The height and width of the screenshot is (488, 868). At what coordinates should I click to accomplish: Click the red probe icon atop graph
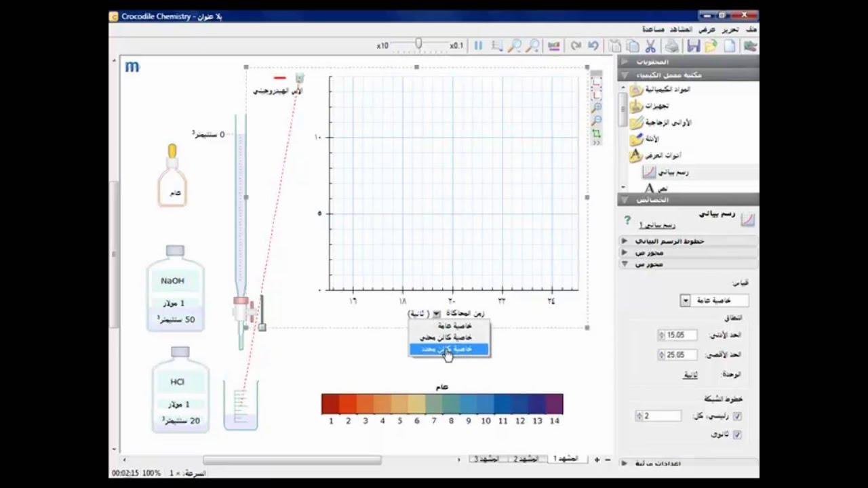point(279,78)
